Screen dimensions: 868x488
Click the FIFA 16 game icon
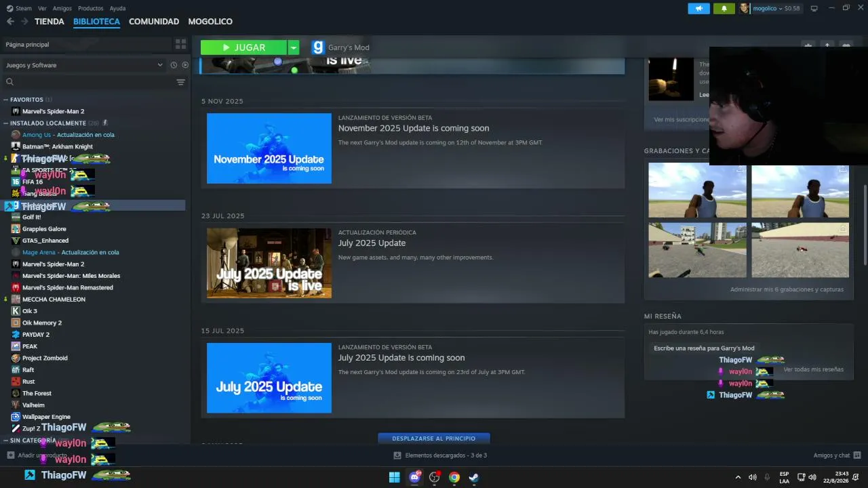tap(16, 182)
